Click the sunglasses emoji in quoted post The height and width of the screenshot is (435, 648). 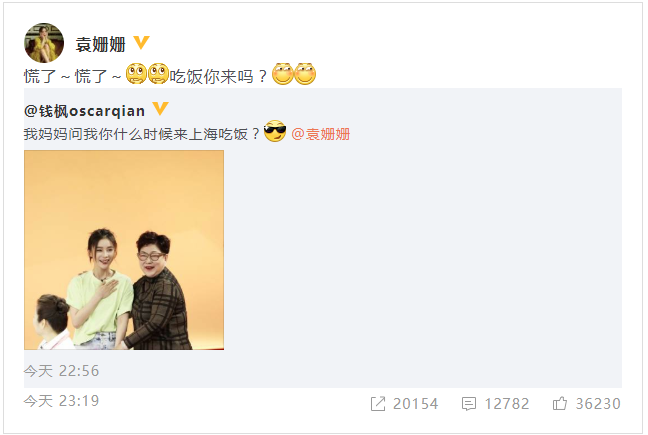(x=275, y=131)
